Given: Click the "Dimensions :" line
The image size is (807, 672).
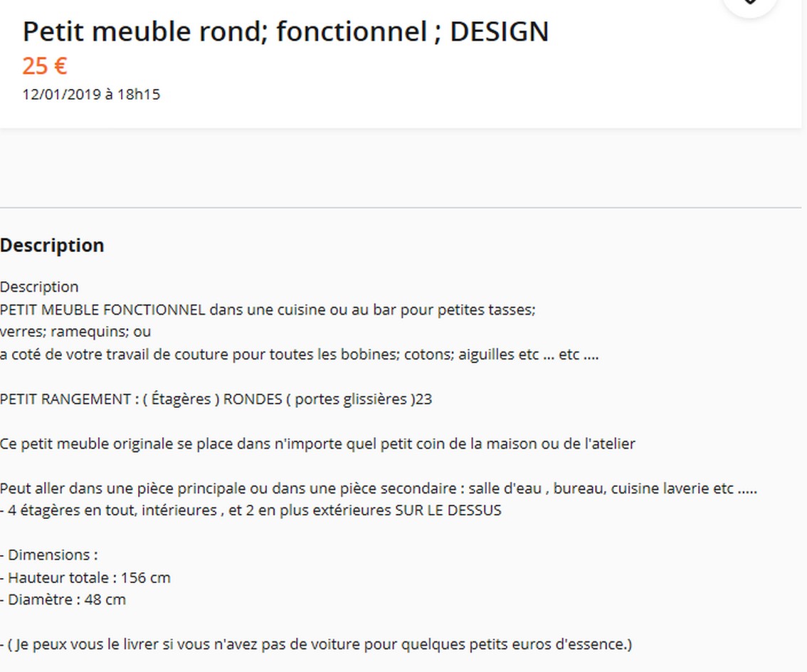Looking at the screenshot, I should tap(49, 555).
